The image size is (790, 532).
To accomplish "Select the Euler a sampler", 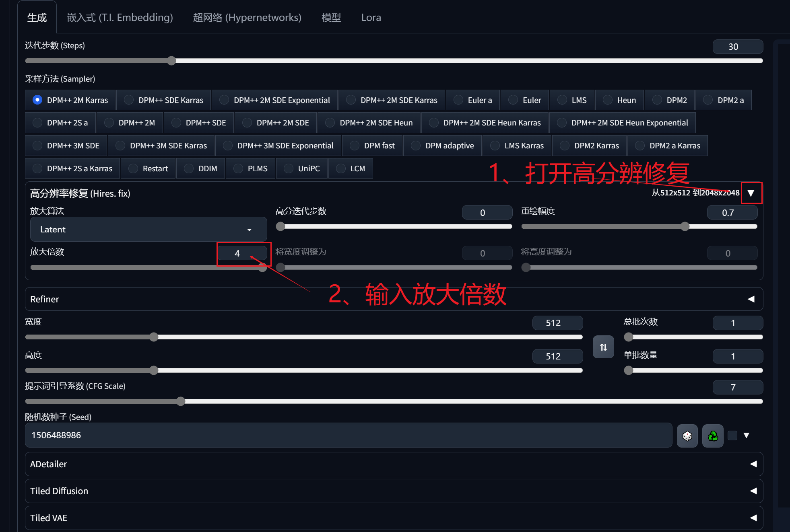I will (x=473, y=100).
